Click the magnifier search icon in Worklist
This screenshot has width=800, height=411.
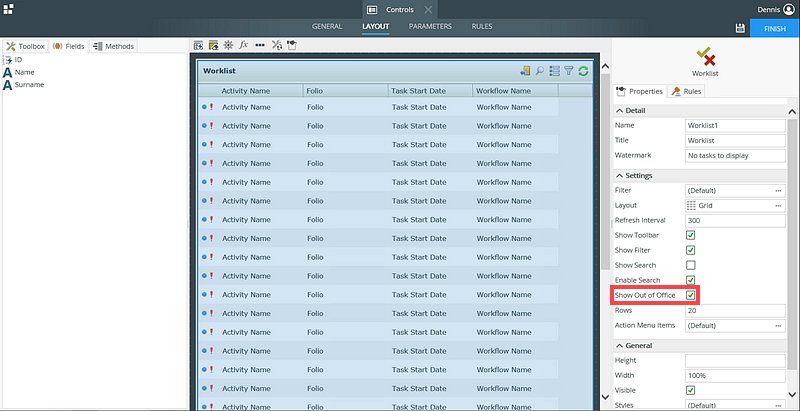[540, 71]
